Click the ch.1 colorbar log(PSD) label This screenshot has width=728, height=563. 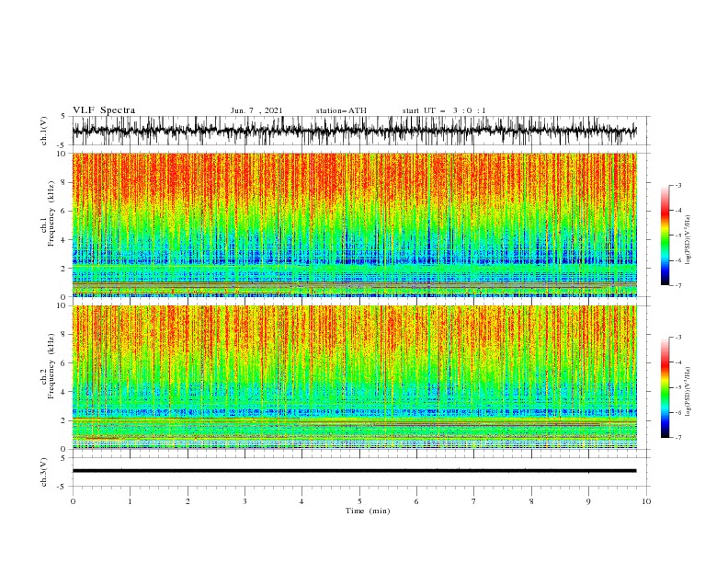point(688,240)
